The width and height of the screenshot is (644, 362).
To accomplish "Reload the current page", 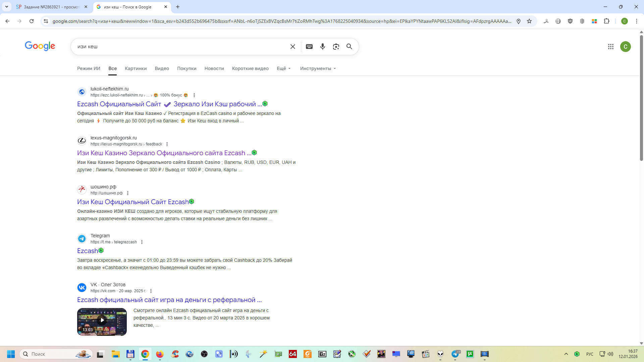I will pos(32,21).
